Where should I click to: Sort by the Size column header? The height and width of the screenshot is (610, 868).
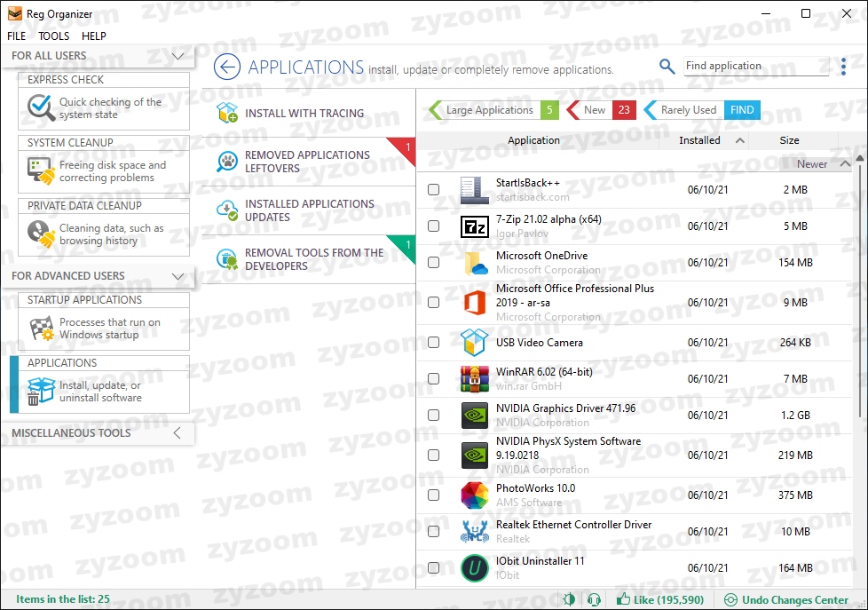[x=789, y=140]
